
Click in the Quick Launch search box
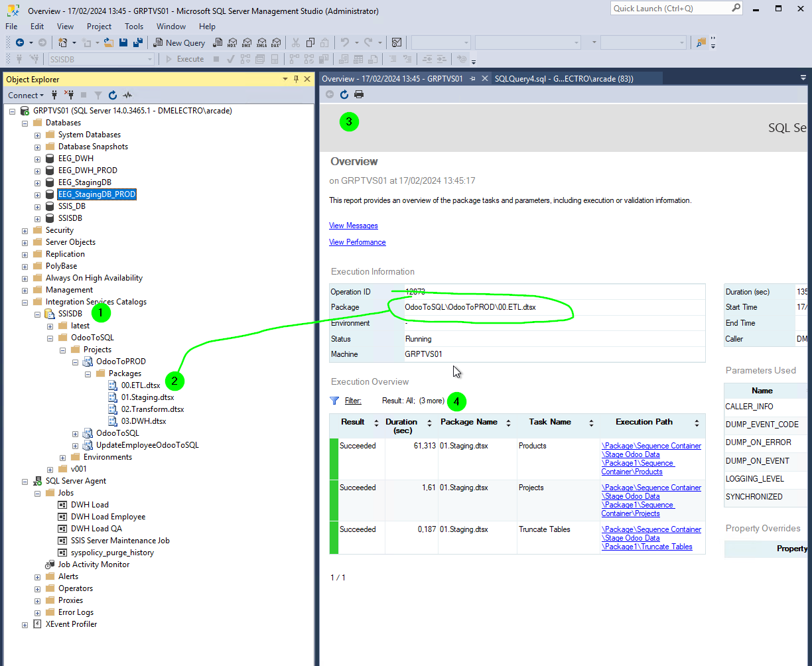click(x=670, y=9)
